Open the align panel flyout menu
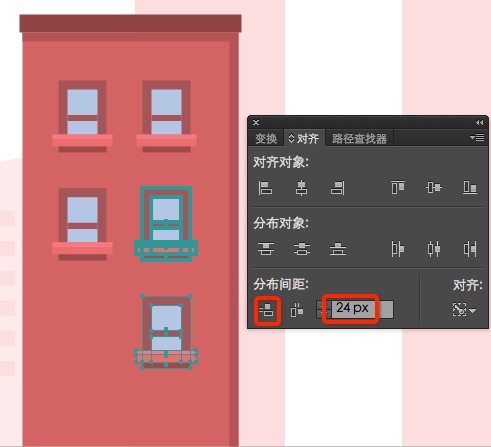This screenshot has width=491, height=447. [477, 137]
